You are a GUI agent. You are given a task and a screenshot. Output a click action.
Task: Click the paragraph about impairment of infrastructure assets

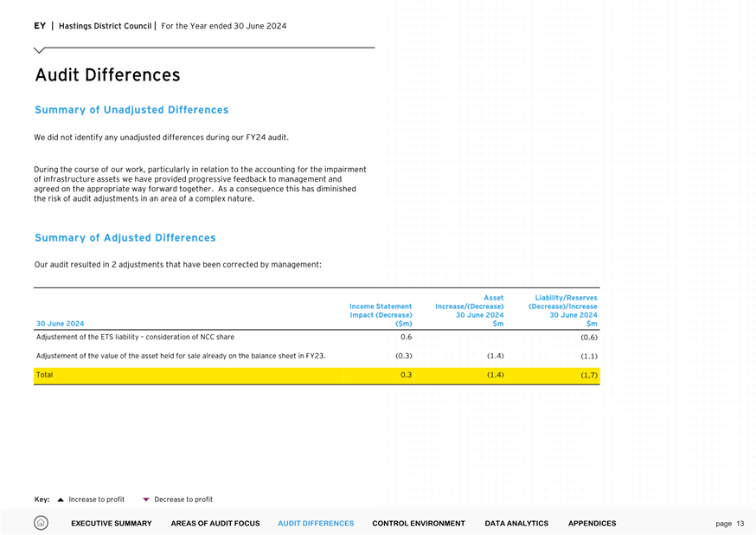(200, 184)
